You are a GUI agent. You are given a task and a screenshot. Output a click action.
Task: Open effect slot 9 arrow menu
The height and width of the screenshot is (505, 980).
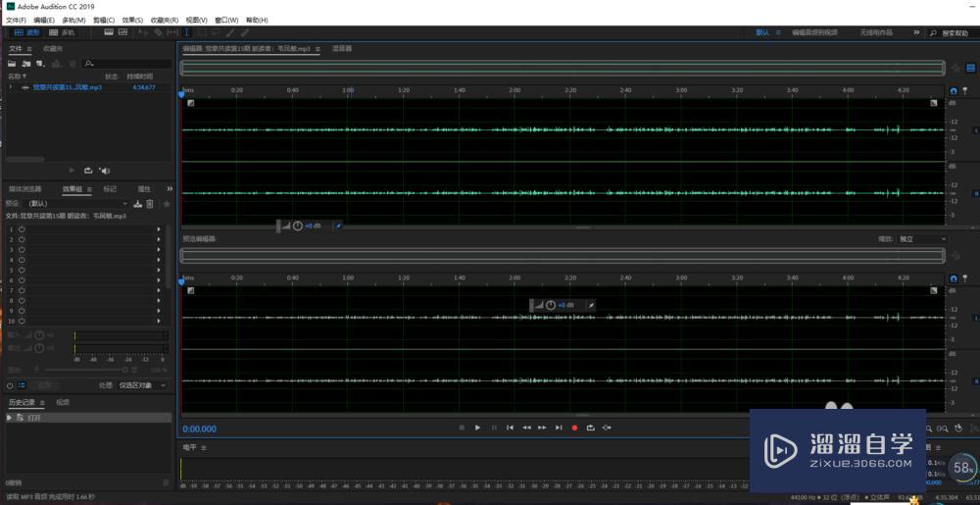pyautogui.click(x=159, y=311)
